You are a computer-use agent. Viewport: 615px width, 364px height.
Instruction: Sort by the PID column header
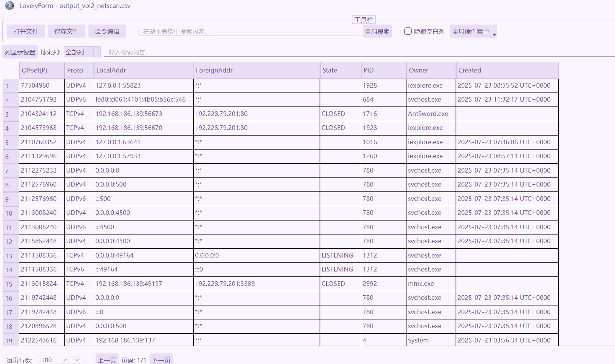coord(383,70)
